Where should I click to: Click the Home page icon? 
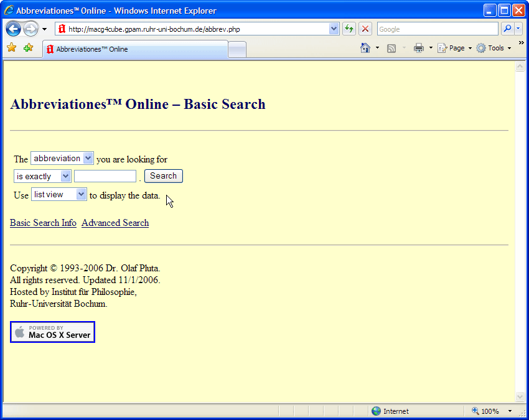pos(365,49)
